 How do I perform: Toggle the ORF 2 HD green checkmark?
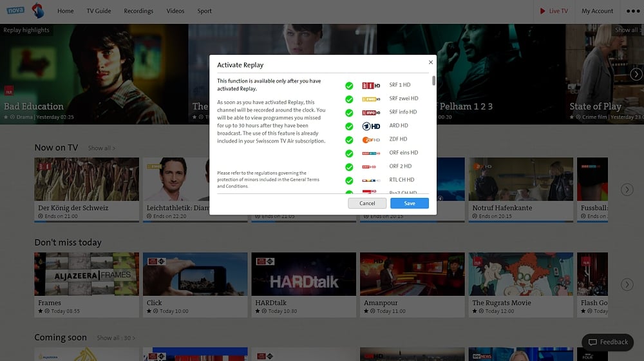[x=349, y=167]
